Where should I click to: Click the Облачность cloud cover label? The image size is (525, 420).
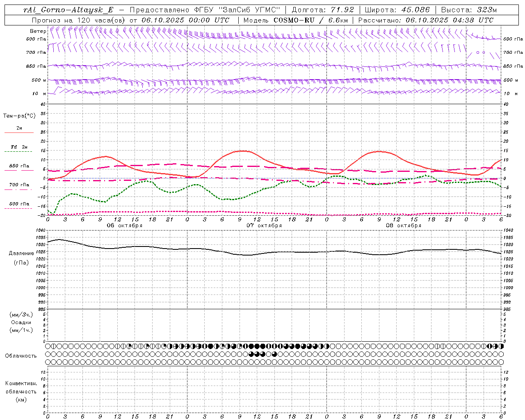point(21,356)
